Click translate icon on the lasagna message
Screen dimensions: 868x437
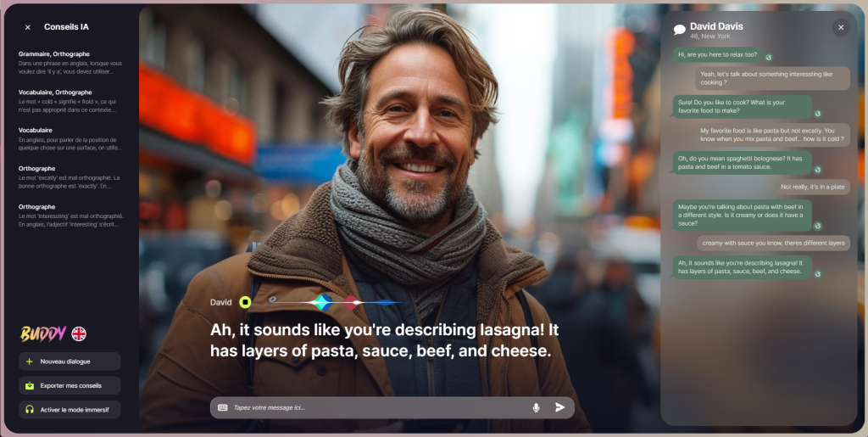pyautogui.click(x=817, y=274)
